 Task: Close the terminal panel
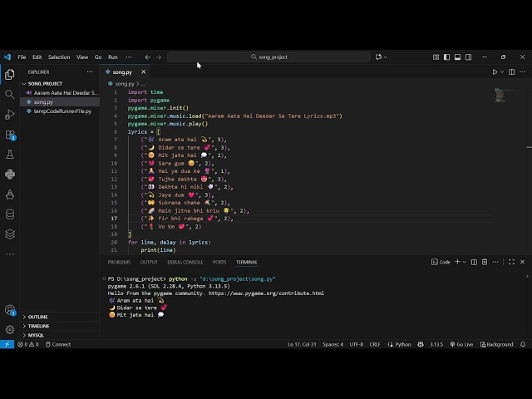tap(523, 262)
